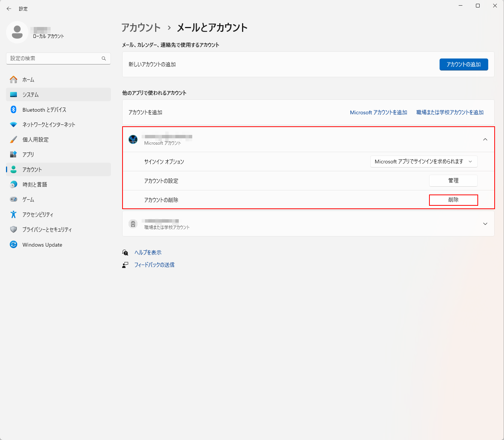Click the アカウントの追加 button

[x=464, y=64]
